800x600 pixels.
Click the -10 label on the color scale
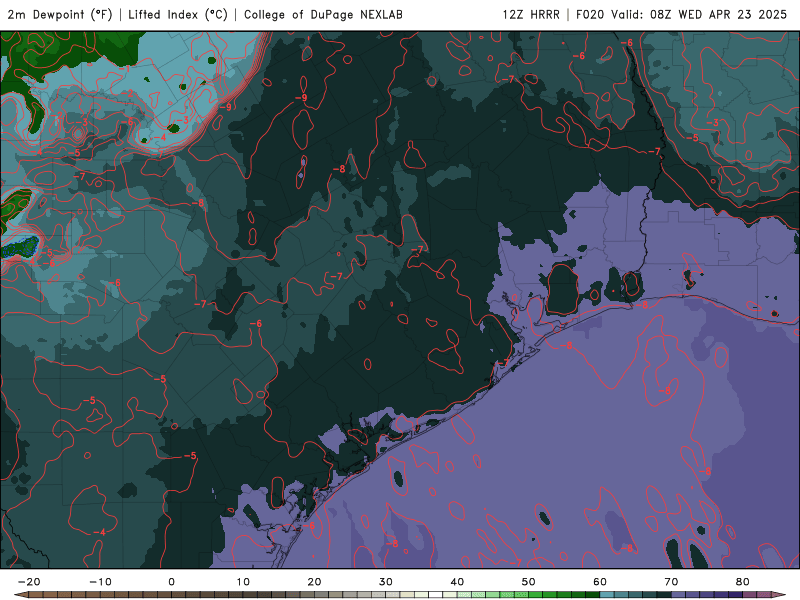click(x=100, y=582)
